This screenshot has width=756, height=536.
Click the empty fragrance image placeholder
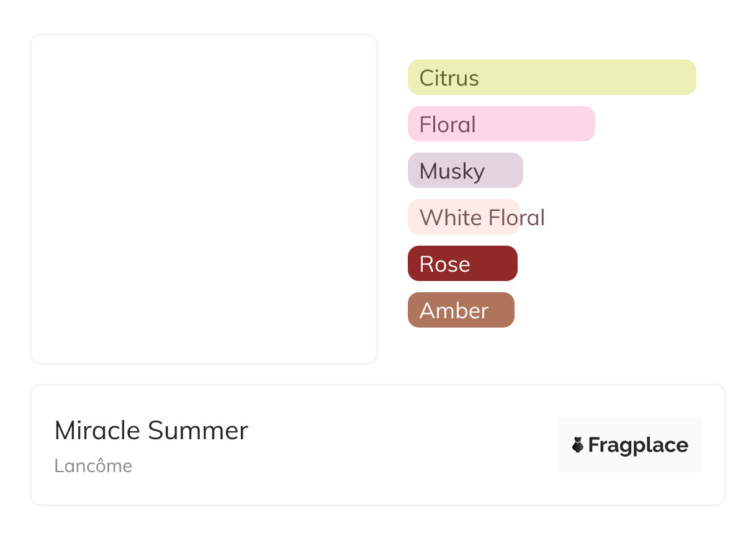coord(204,199)
